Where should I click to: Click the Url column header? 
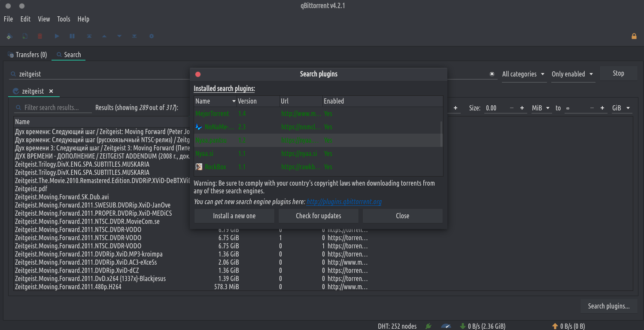pos(301,101)
